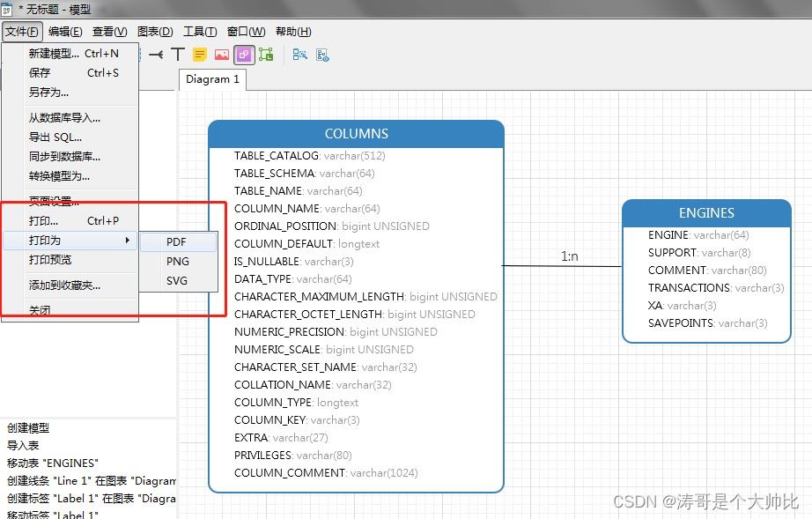Click the rightmost toolbar preview icon
The image size is (812, 519).
pos(322,55)
